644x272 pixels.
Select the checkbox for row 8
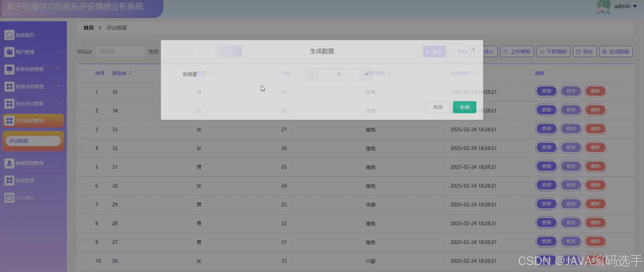81,223
